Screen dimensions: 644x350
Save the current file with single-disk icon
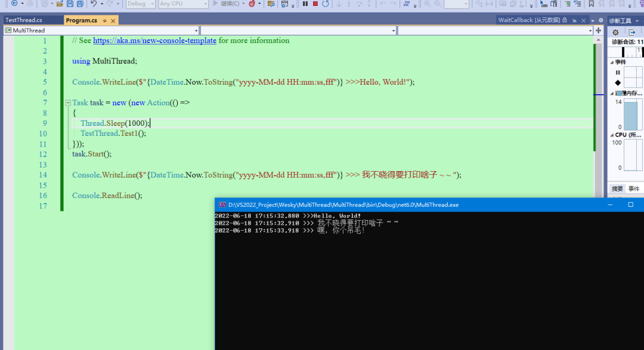point(70,4)
